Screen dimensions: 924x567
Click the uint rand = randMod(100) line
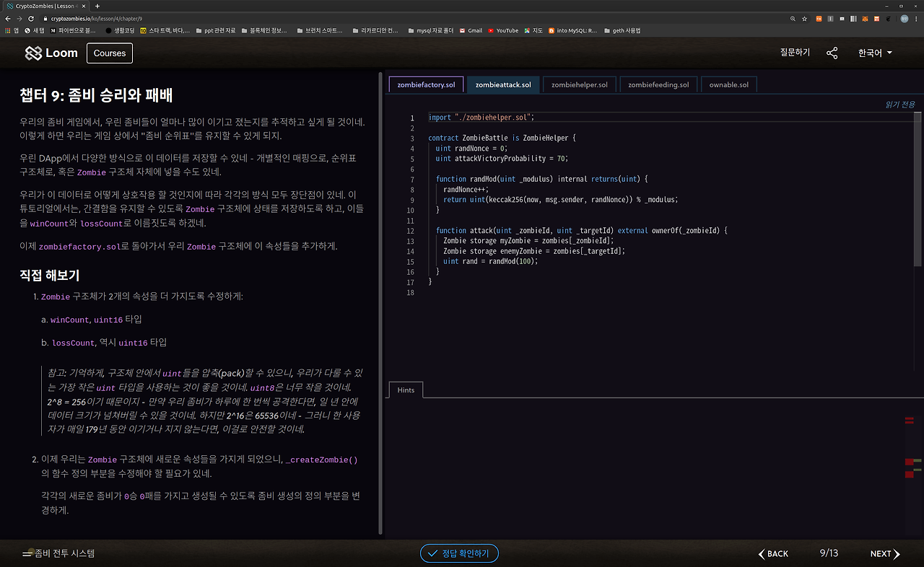pyautogui.click(x=491, y=261)
